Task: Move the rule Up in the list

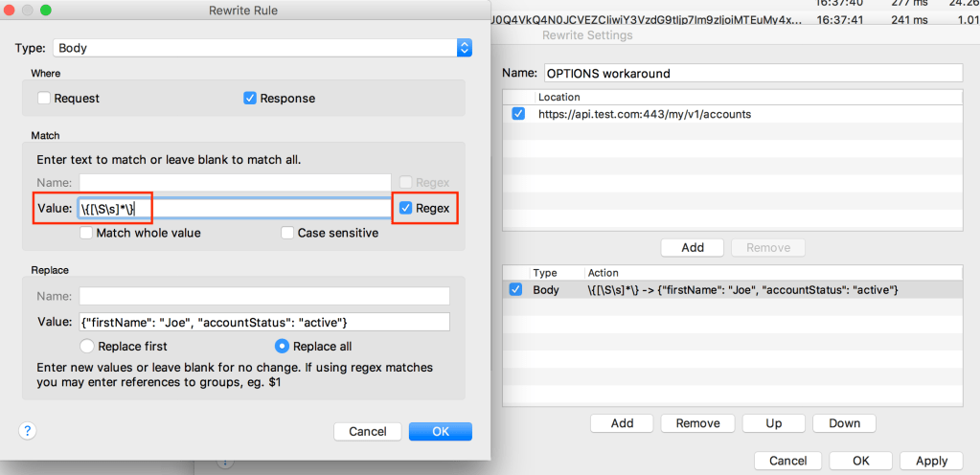Action: 773,423
